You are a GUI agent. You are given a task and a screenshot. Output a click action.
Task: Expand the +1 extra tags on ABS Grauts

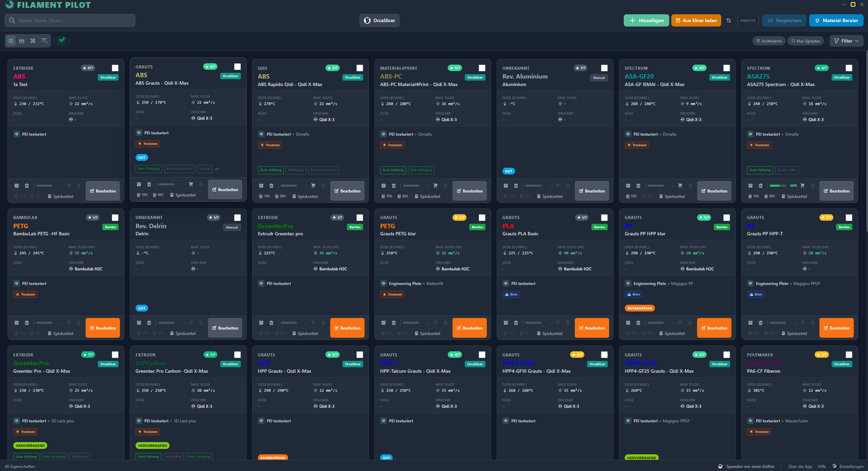point(217,169)
